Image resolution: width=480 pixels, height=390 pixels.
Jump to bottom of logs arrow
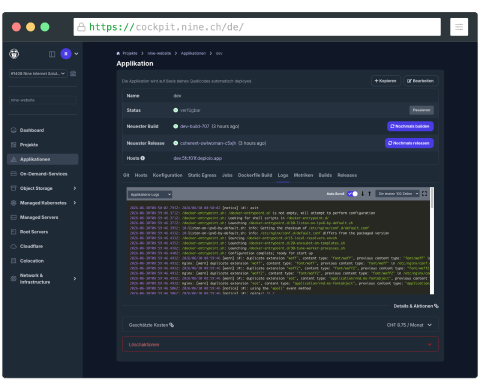click(x=363, y=194)
